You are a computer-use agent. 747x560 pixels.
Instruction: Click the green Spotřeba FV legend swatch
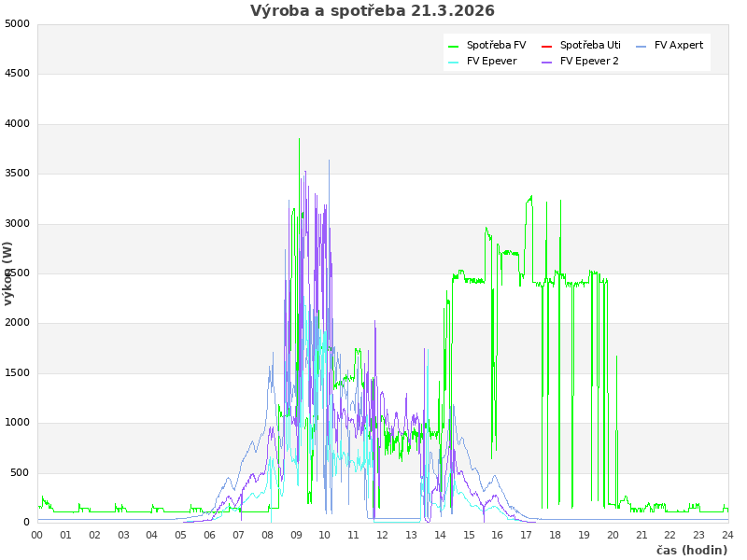pos(454,46)
